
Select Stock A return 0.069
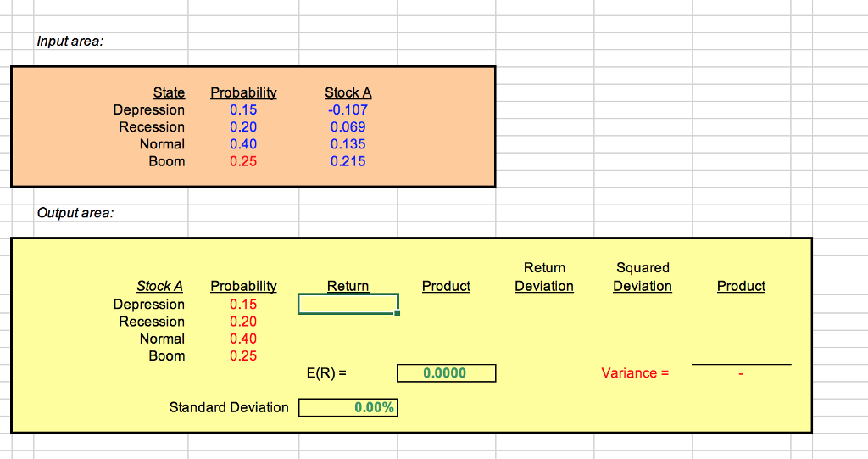point(348,127)
